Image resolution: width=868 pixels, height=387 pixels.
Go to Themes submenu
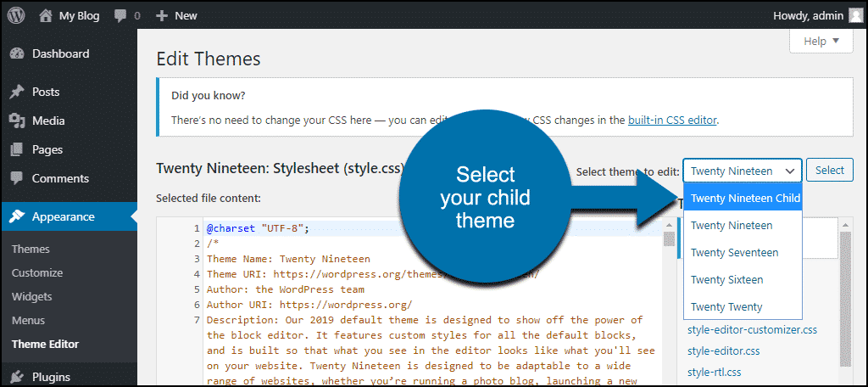pyautogui.click(x=31, y=249)
